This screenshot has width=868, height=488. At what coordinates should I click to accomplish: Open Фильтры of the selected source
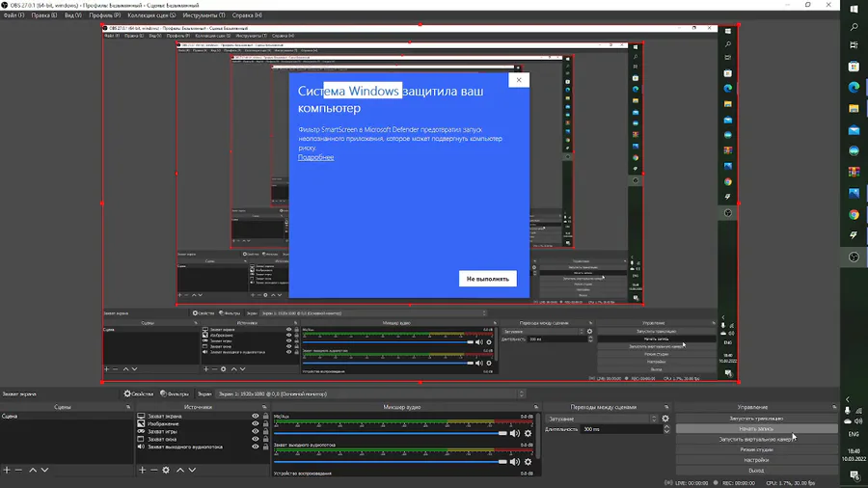click(175, 393)
